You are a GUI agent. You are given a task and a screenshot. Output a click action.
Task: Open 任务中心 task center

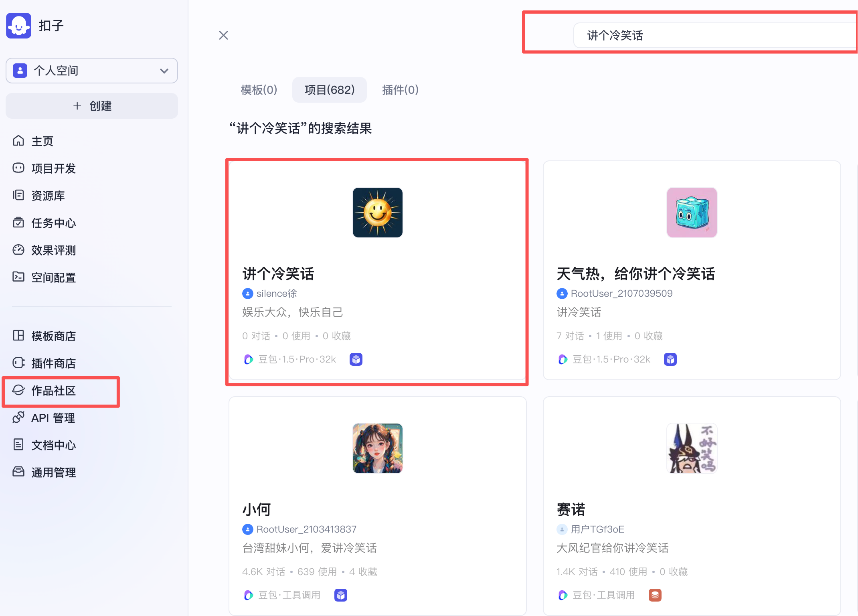53,223
